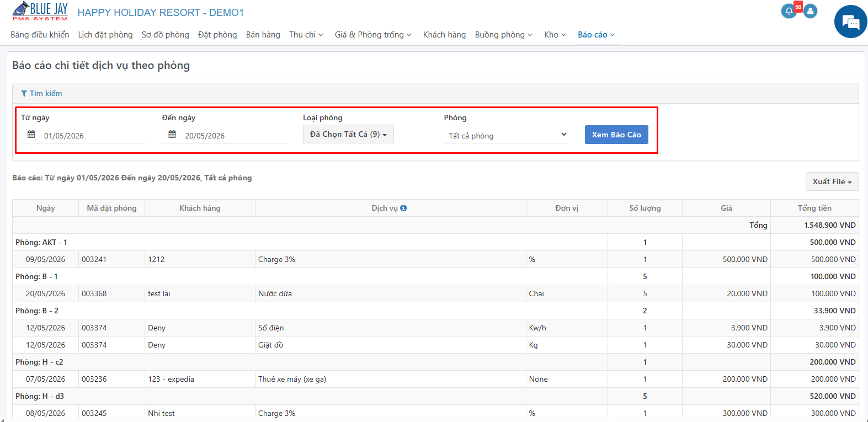Click the 33.900 VND subtotal
The height and width of the screenshot is (422, 868).
(835, 311)
